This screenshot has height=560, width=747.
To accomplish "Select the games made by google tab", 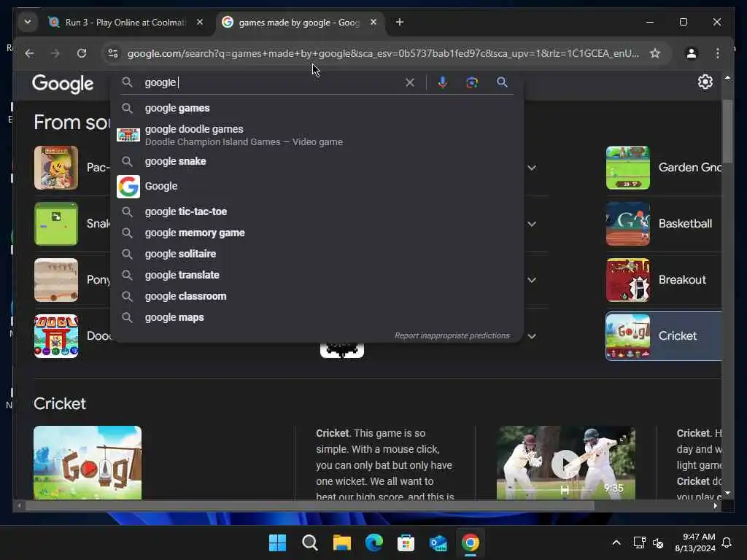I will (x=299, y=23).
